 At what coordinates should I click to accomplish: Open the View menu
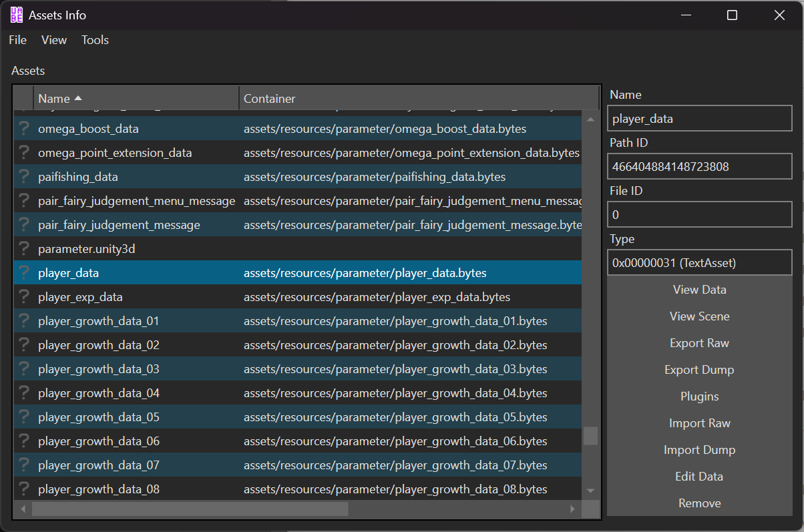coord(54,40)
